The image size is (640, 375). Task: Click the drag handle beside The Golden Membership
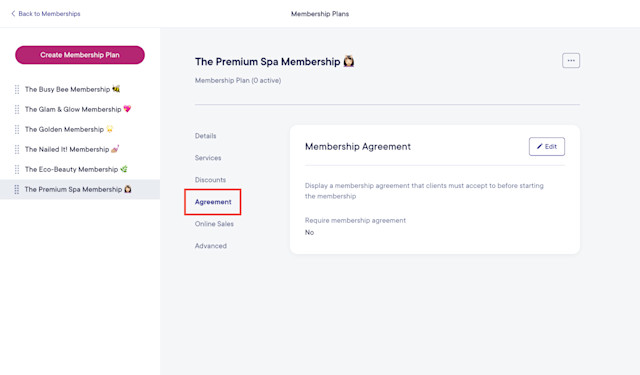click(17, 129)
